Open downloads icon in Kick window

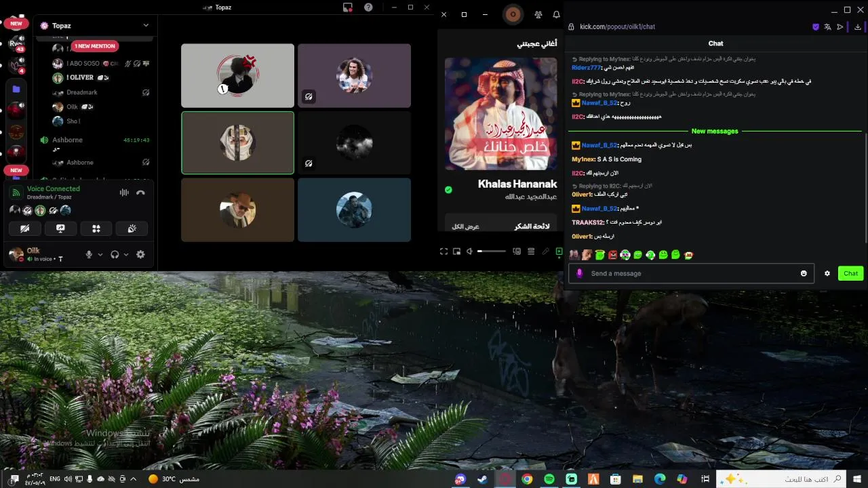click(x=858, y=27)
